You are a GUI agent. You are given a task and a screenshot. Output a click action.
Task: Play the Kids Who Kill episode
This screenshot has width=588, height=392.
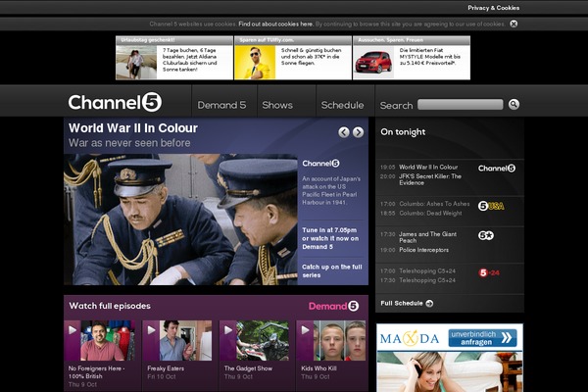point(305,330)
